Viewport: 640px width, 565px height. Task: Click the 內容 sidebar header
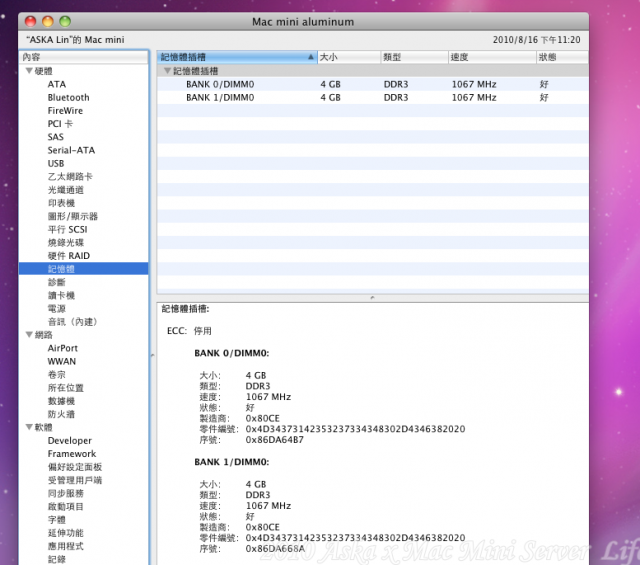tap(84, 57)
